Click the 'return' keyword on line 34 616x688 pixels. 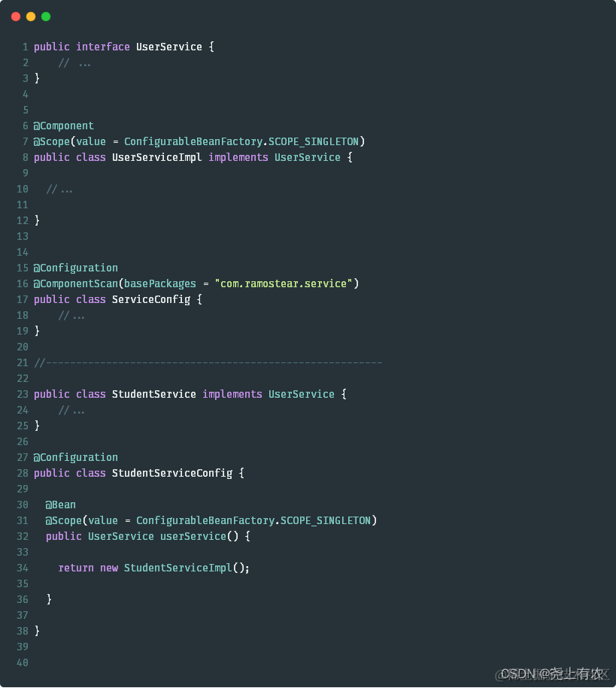click(76, 568)
